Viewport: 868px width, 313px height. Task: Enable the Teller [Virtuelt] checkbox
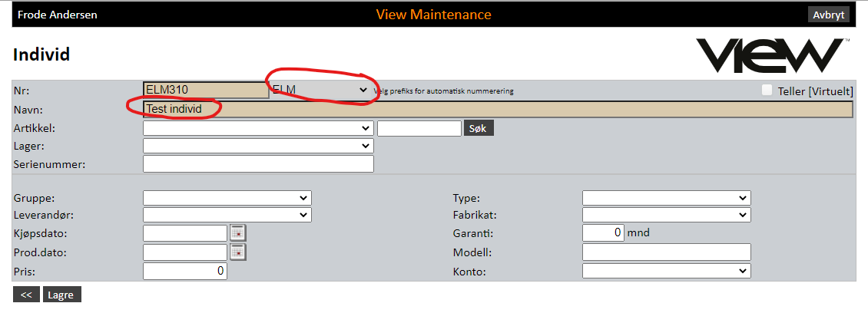point(767,91)
